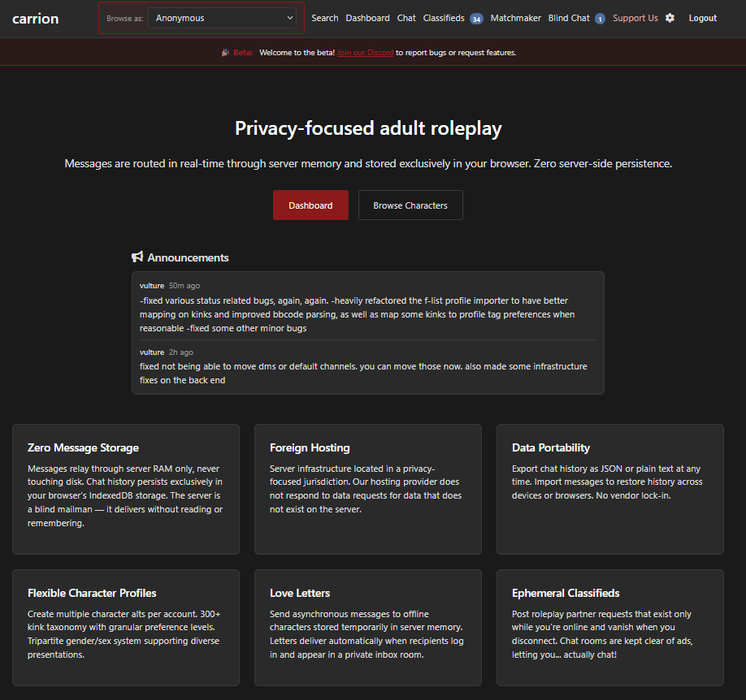Click the '2h ago' timestamp
Image resolution: width=746 pixels, height=700 pixels.
click(180, 352)
